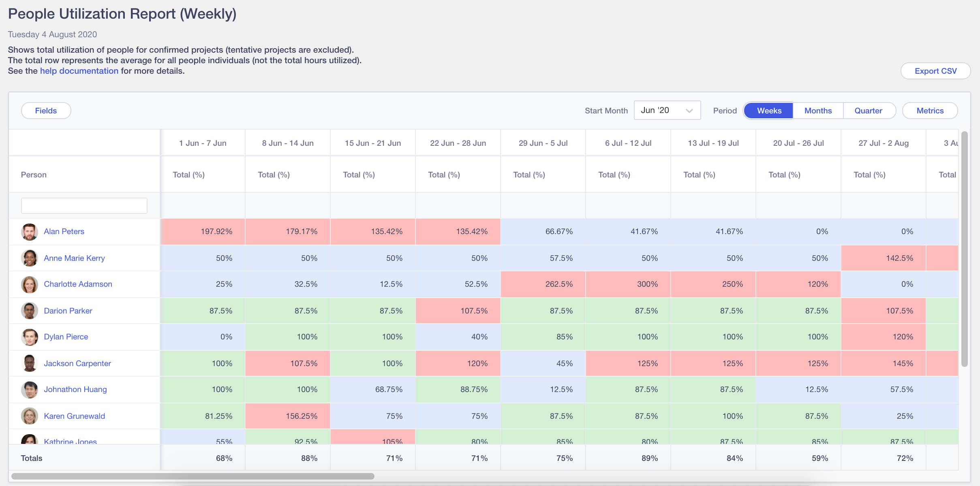Open the help documentation link
This screenshot has height=486, width=980.
[79, 70]
